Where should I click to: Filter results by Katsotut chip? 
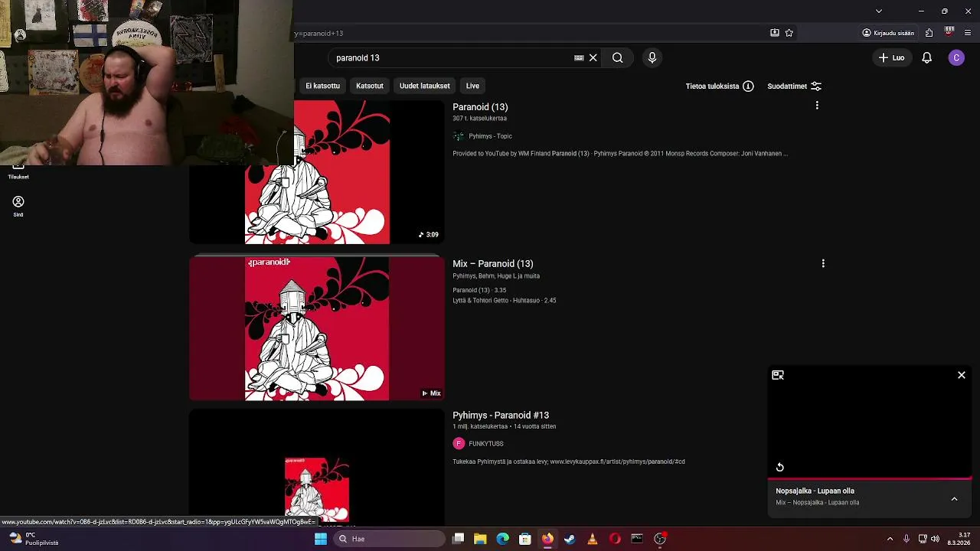[x=370, y=86]
